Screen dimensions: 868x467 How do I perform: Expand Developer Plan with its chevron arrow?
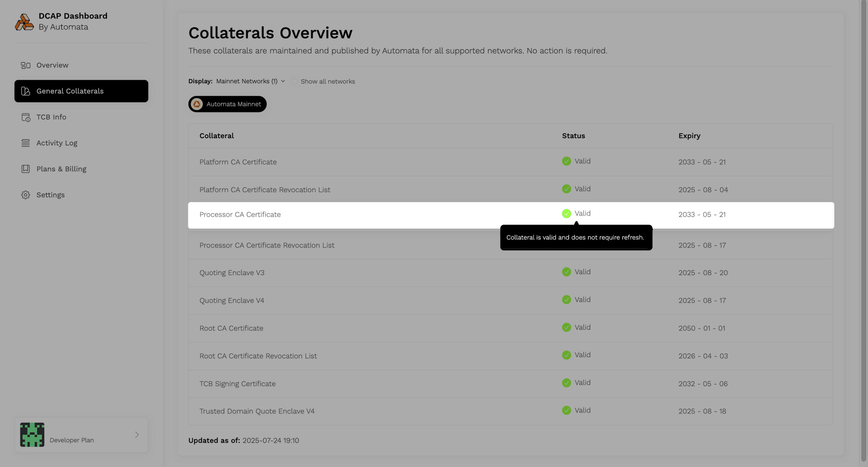pos(137,435)
